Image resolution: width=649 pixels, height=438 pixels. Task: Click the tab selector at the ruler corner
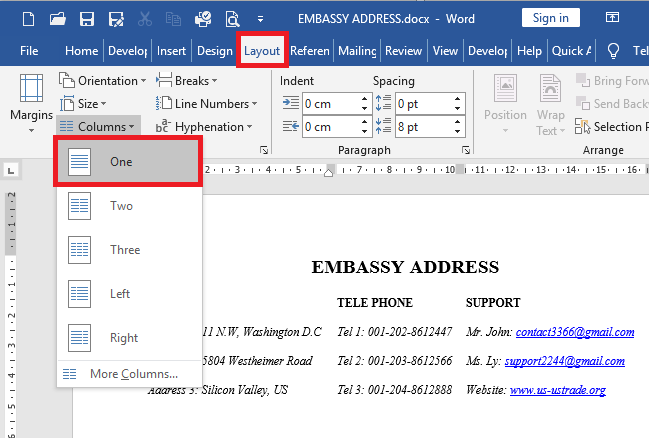click(x=11, y=170)
